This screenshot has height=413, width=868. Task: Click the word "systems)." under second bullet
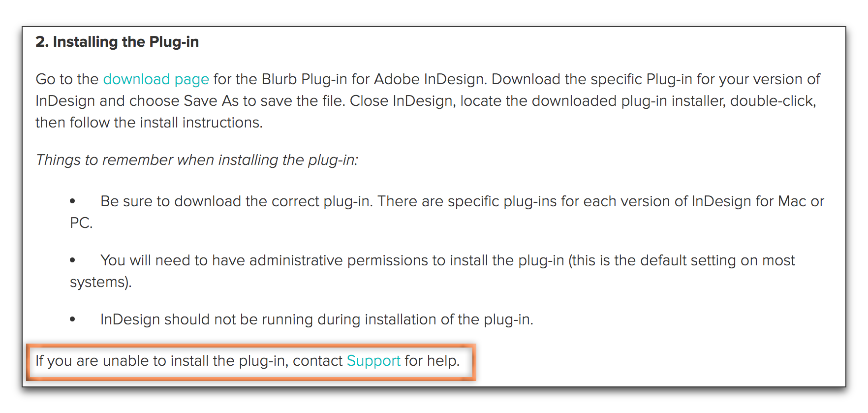[100, 282]
